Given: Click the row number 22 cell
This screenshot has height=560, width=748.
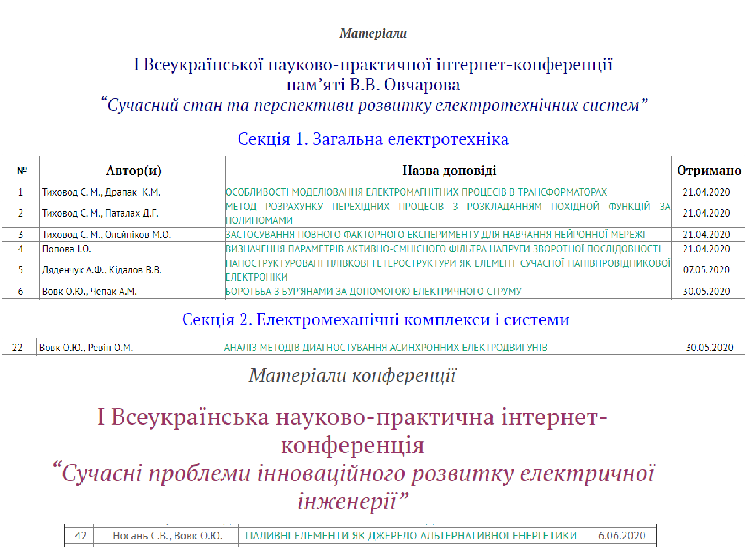Looking at the screenshot, I should (17, 347).
